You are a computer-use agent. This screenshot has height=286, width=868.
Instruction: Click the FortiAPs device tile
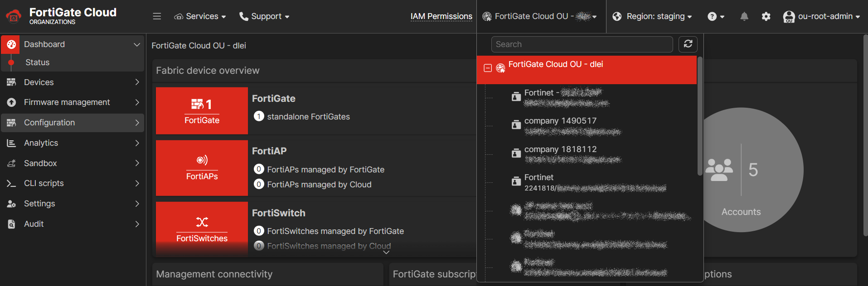[x=202, y=168]
